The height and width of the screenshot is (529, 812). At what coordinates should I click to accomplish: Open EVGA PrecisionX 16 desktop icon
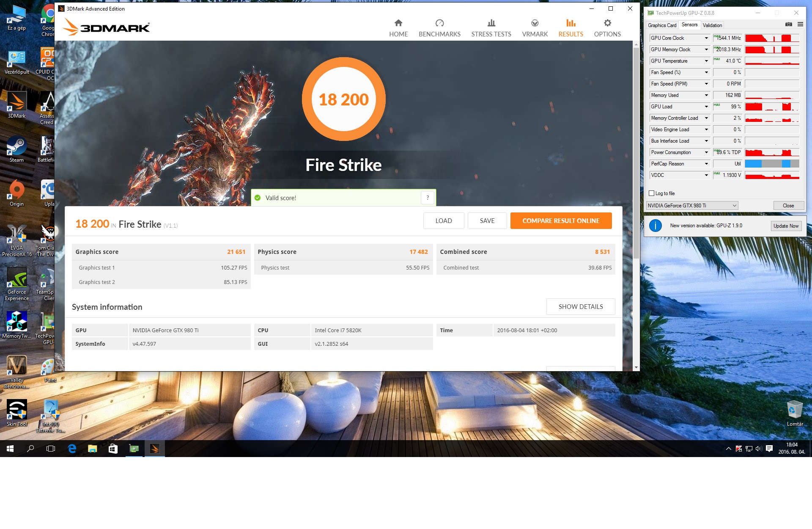pos(16,240)
